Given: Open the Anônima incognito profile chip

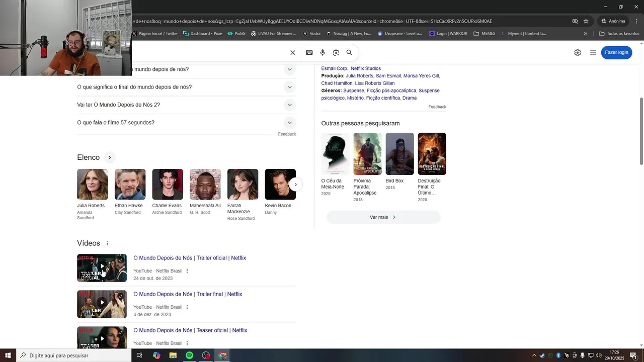Looking at the screenshot, I should point(613,21).
